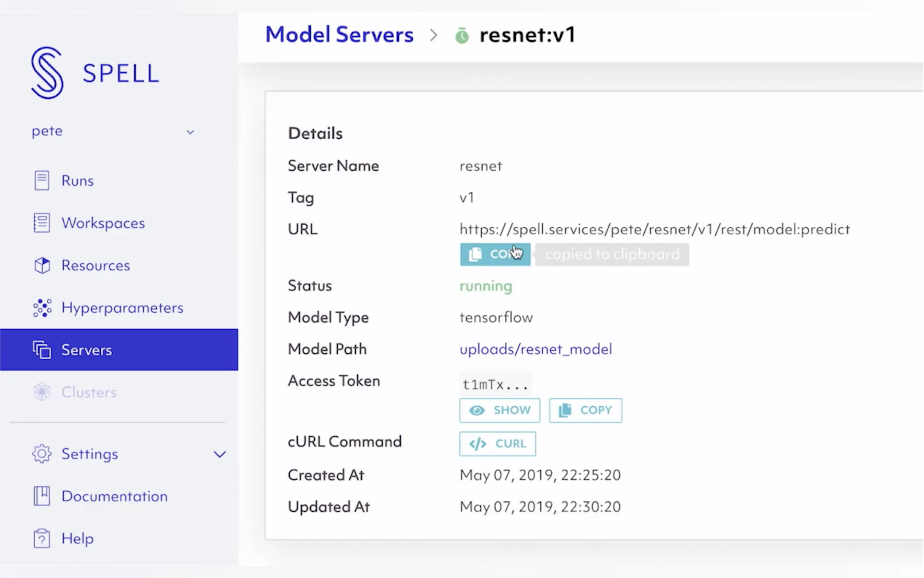Click the Clusters sidebar icon

(x=41, y=392)
